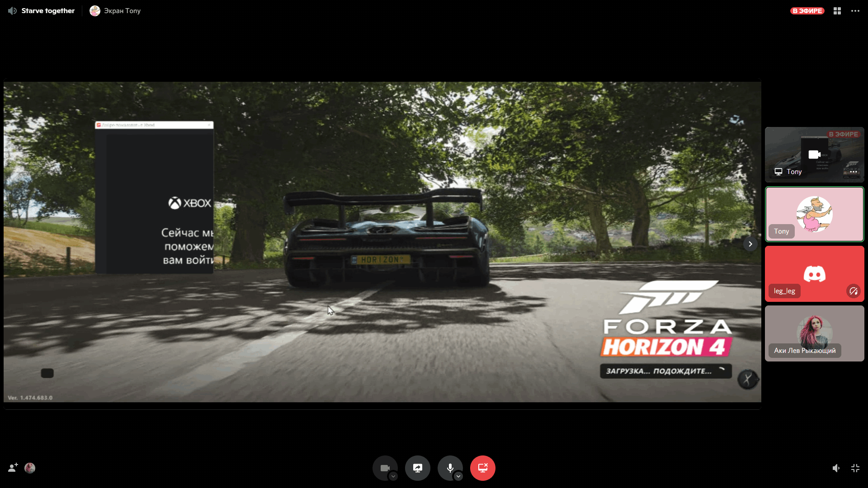This screenshot has height=488, width=868.
Task: Exit full screen using the collapse icon
Action: tap(855, 468)
